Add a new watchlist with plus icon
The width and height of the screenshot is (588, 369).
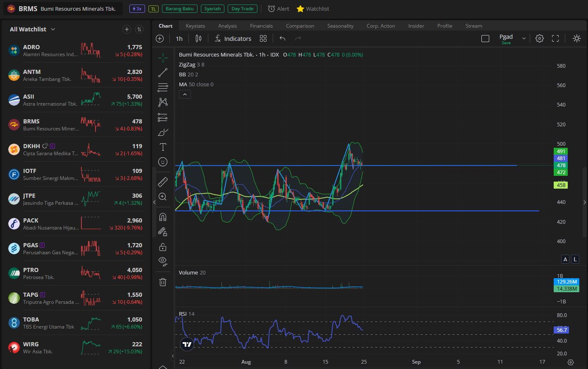[x=127, y=29]
